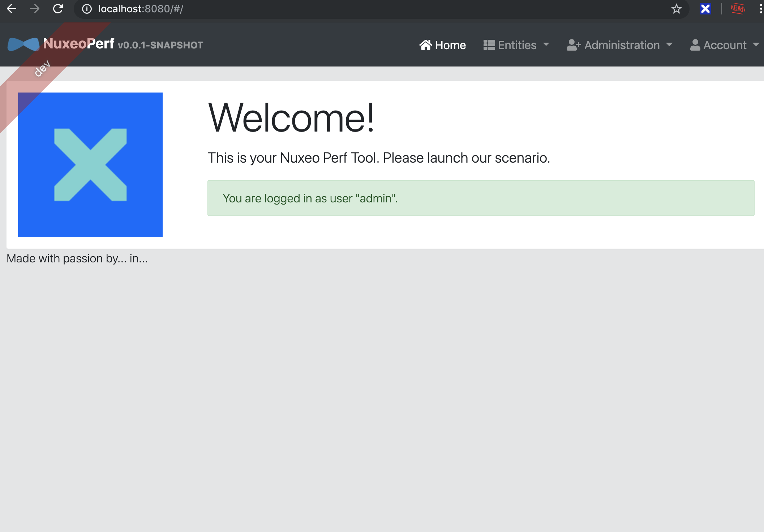The width and height of the screenshot is (764, 532).
Task: Click the large blue X logo image
Action: click(90, 165)
